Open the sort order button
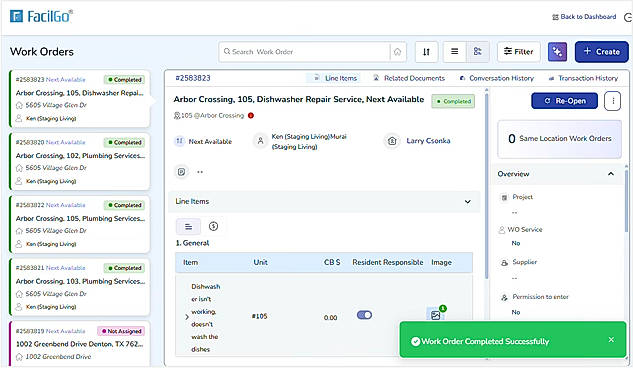Viewport: 633px width, 368px height. (x=426, y=52)
